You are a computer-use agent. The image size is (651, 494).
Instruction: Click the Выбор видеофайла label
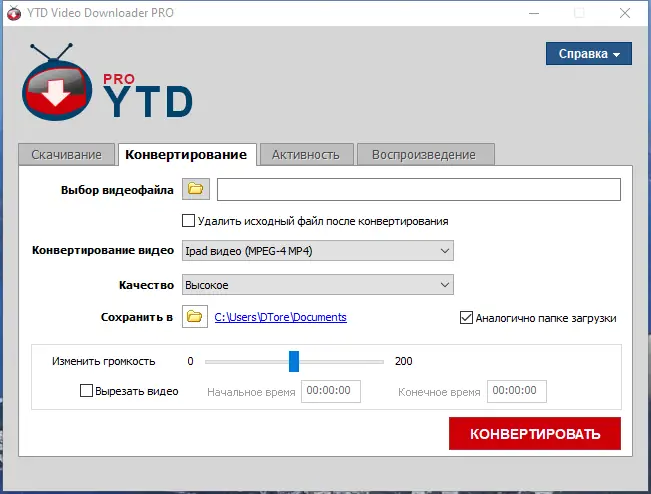point(117,190)
